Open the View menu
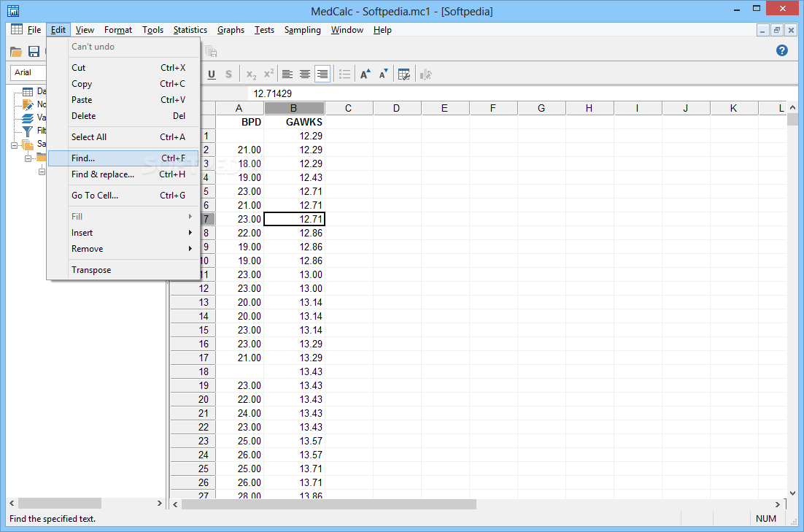This screenshot has width=804, height=532. pyautogui.click(x=85, y=30)
